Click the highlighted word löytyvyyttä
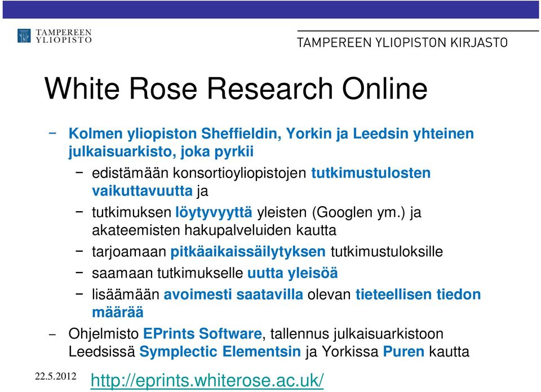The width and height of the screenshot is (541, 392). (x=214, y=212)
